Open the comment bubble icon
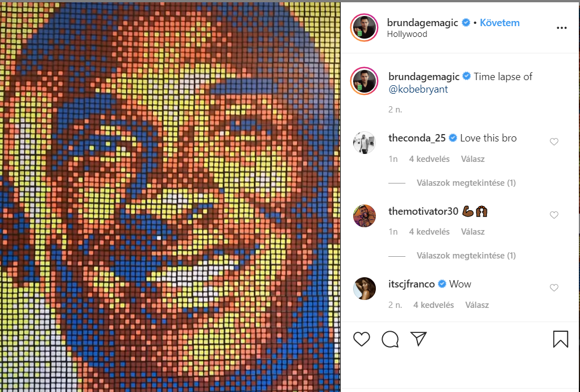580x392 pixels. 390,339
